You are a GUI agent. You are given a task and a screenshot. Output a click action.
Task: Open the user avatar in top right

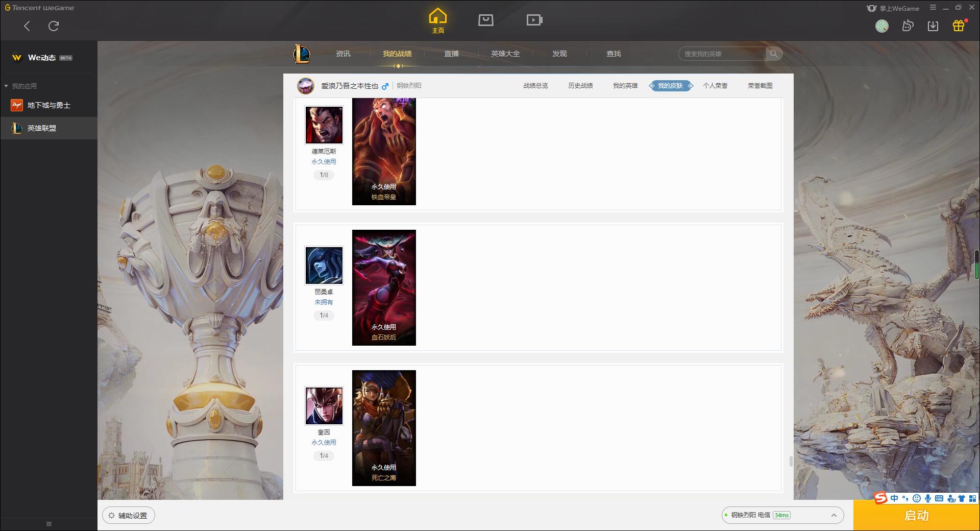tap(882, 26)
